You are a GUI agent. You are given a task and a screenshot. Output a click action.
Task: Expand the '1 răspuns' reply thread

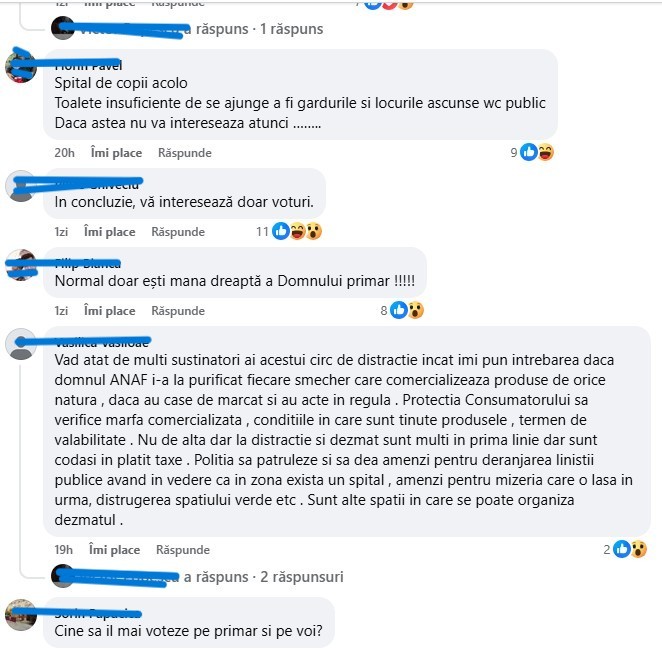pyautogui.click(x=259, y=29)
